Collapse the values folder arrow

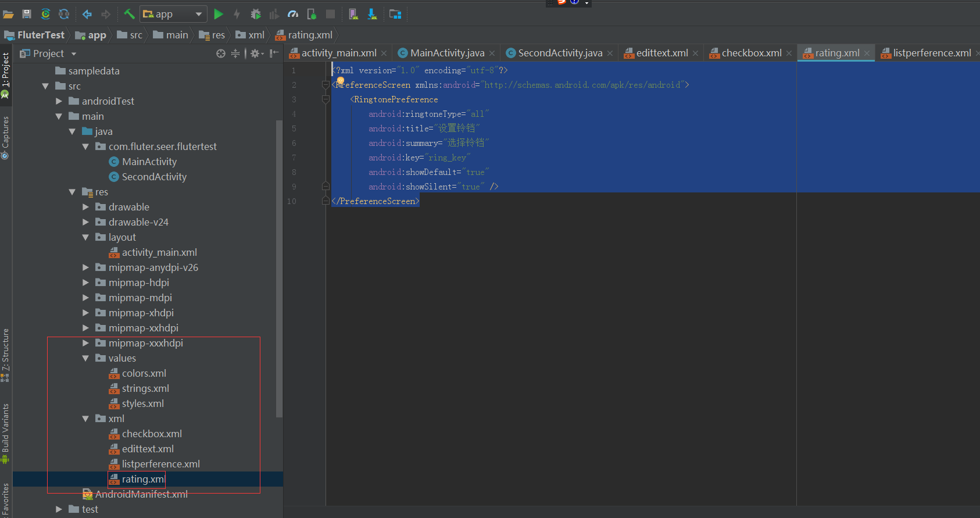85,358
